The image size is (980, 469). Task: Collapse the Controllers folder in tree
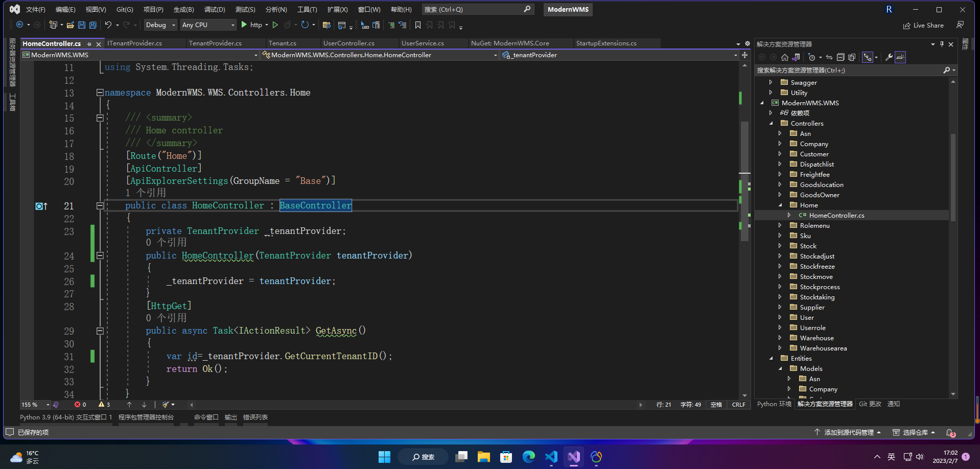pyautogui.click(x=771, y=123)
